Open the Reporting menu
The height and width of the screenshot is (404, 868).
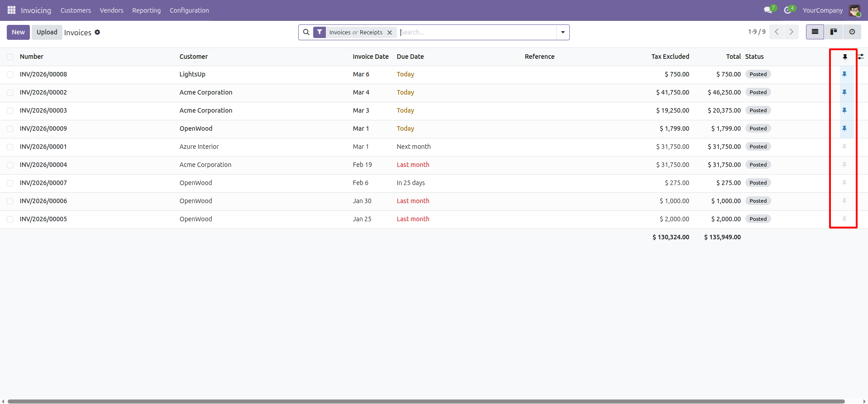coord(146,10)
